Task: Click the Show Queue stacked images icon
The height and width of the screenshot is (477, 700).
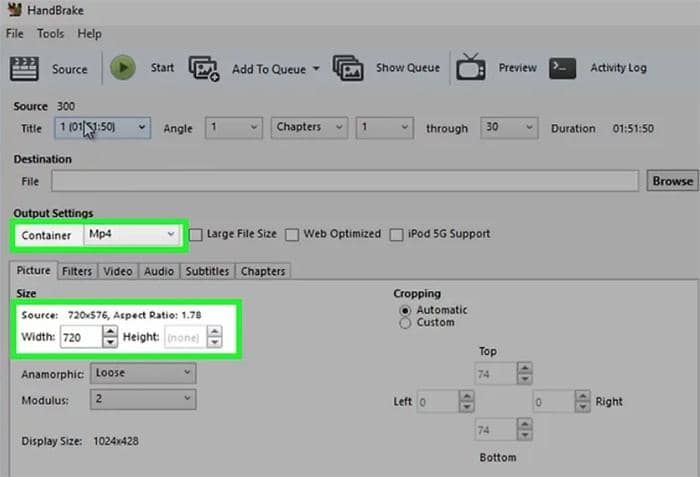Action: [x=348, y=68]
